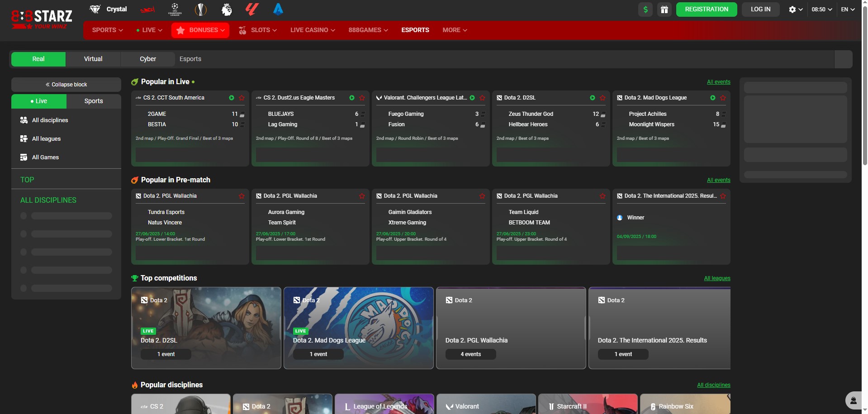Favorite the Dota 2 Mad Dogs League match
Screen dimensions: 868x414
pos(723,98)
